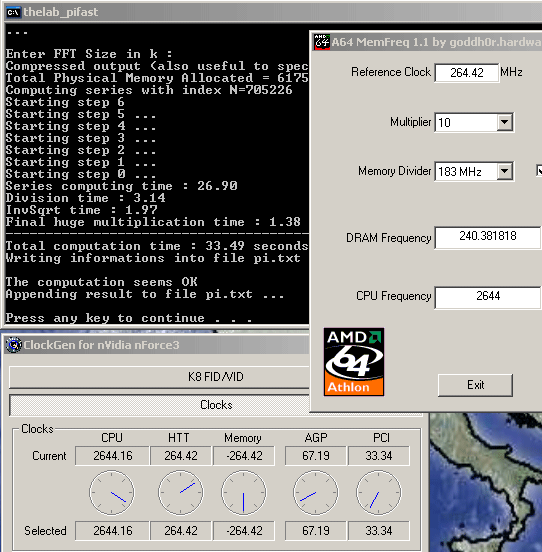Select the Memory Divider box showing 183 MHz
This screenshot has height=552, width=542.
tap(474, 171)
